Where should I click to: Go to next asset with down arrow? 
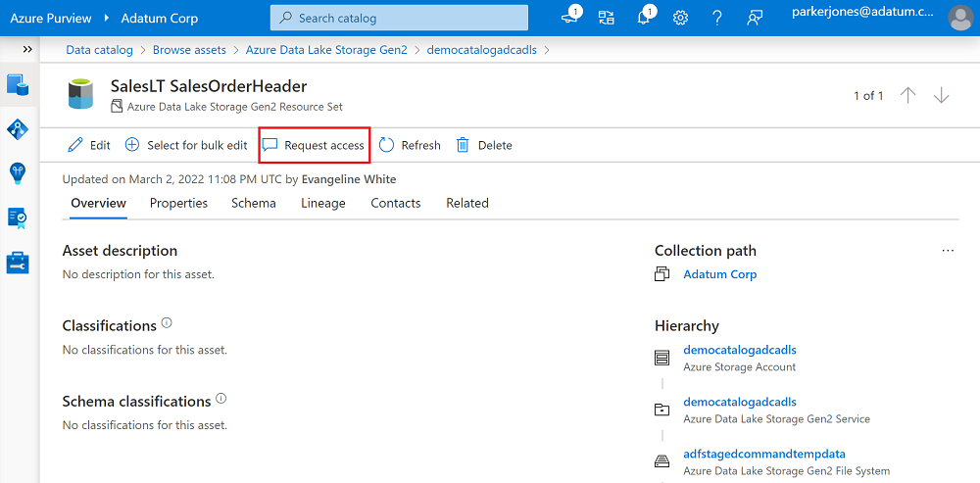click(941, 96)
